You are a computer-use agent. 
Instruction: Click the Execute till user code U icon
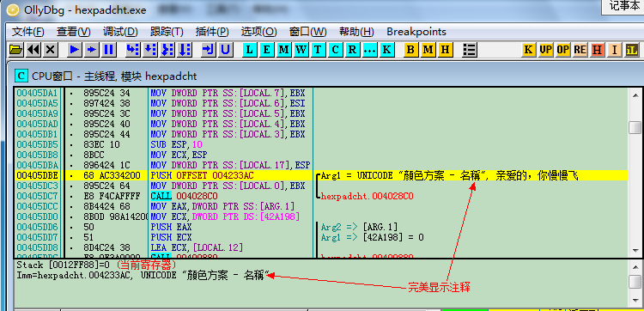tap(225, 50)
